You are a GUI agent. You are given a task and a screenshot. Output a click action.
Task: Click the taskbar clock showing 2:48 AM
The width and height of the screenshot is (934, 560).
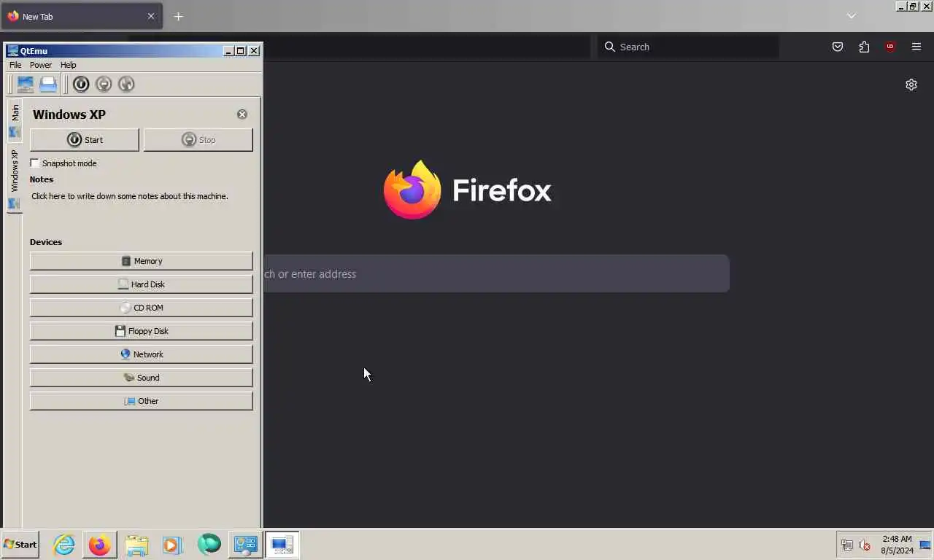click(x=897, y=545)
